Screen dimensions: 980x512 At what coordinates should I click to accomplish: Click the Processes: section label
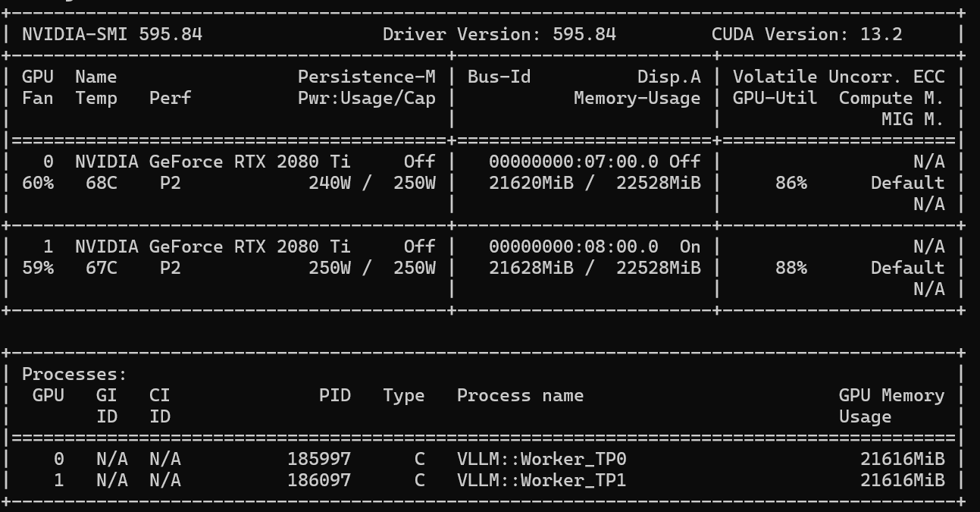[x=75, y=374]
